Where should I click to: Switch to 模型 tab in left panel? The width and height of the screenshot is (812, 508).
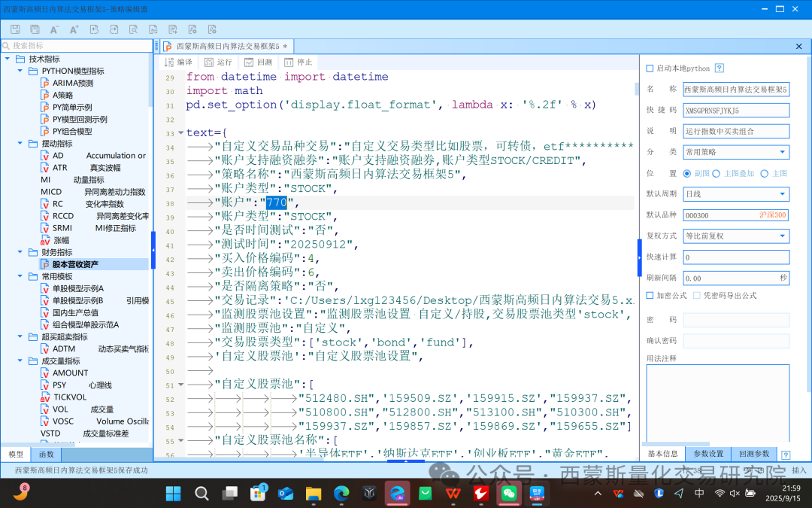coord(16,454)
